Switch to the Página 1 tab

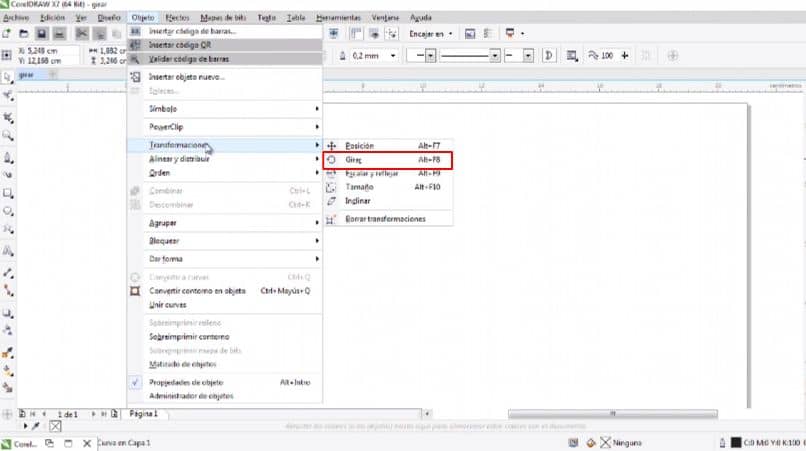[143, 414]
